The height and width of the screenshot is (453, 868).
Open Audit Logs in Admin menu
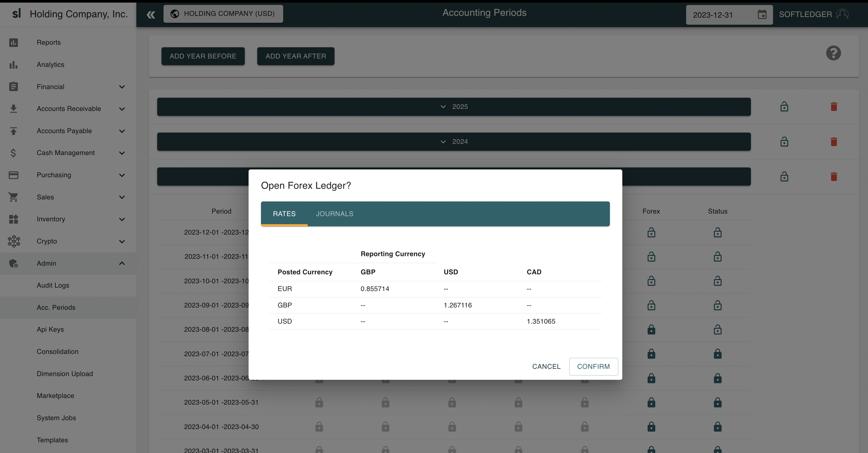(53, 286)
